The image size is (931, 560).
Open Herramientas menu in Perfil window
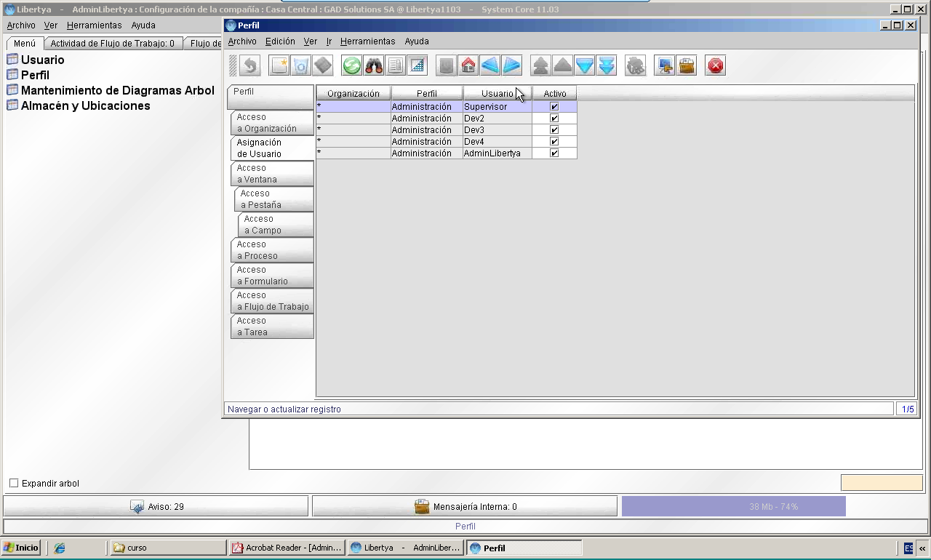pyautogui.click(x=367, y=41)
